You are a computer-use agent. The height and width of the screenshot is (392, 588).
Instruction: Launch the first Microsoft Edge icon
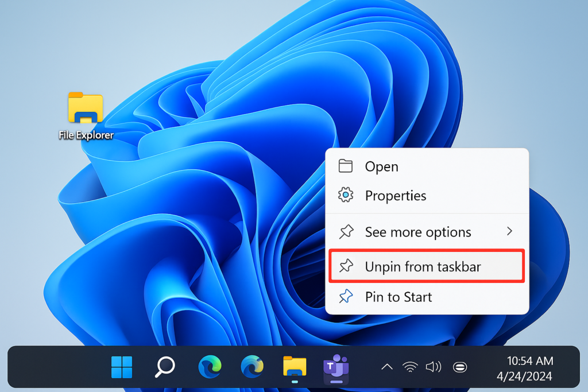(210, 367)
